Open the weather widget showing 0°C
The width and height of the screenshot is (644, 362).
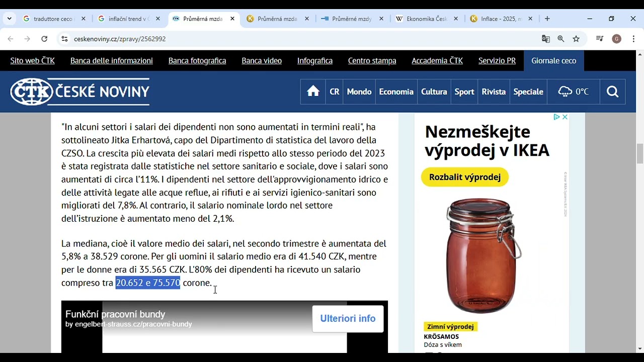(574, 92)
